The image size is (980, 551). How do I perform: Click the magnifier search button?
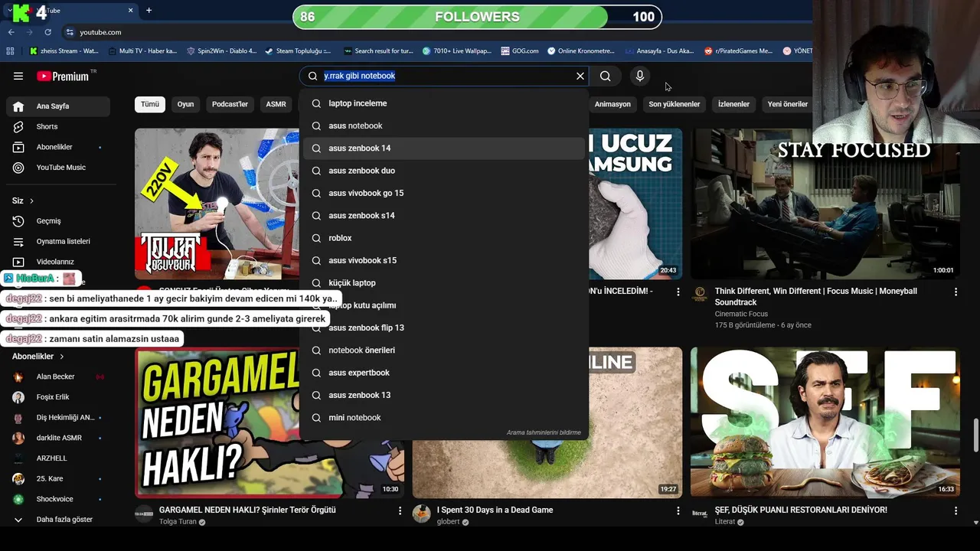[605, 76]
